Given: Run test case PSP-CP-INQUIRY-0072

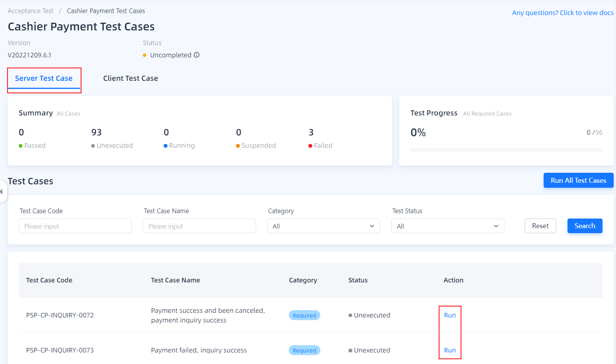Looking at the screenshot, I should click(x=450, y=315).
